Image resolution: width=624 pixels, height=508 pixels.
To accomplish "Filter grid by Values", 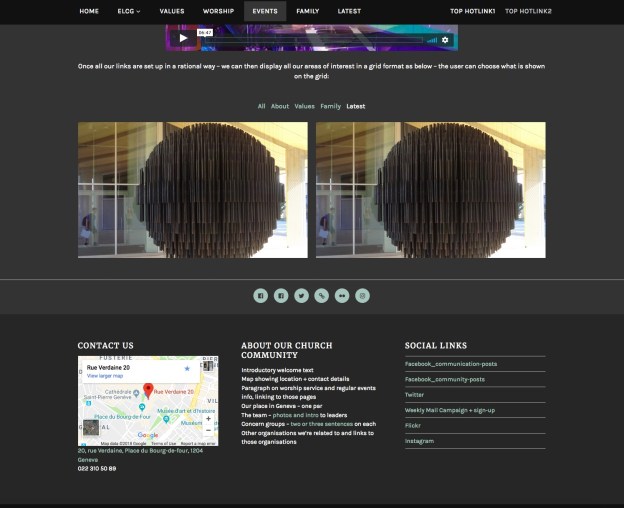I will click(x=304, y=106).
